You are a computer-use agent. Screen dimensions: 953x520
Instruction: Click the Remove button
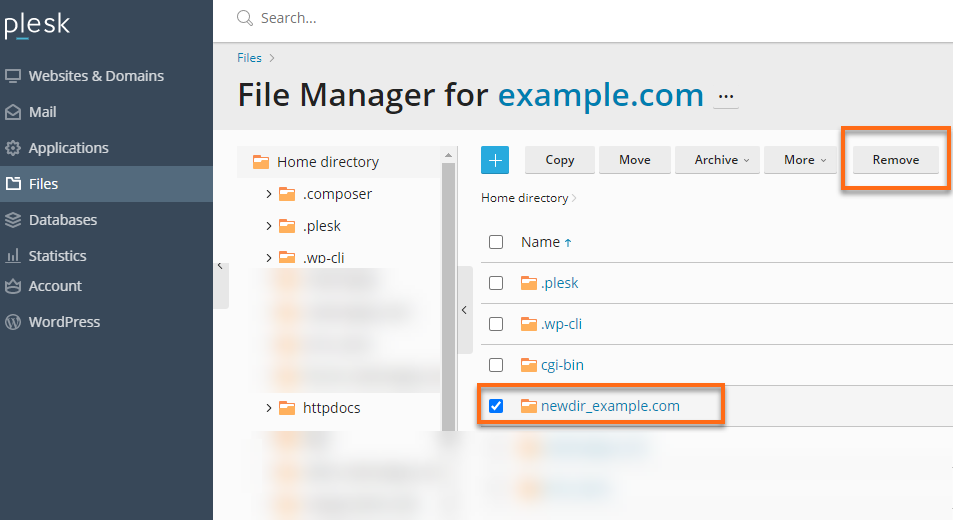click(x=896, y=160)
